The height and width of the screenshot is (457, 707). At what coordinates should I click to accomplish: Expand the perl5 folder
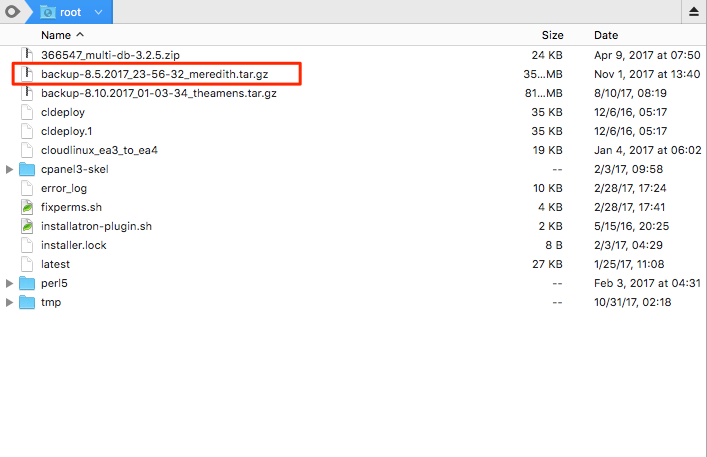tap(9, 283)
